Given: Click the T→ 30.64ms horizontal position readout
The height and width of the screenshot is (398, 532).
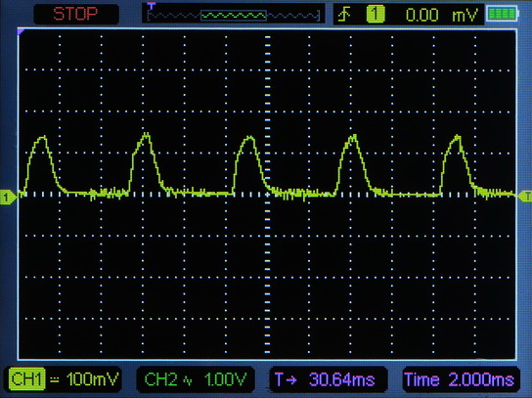Looking at the screenshot, I should click(325, 379).
